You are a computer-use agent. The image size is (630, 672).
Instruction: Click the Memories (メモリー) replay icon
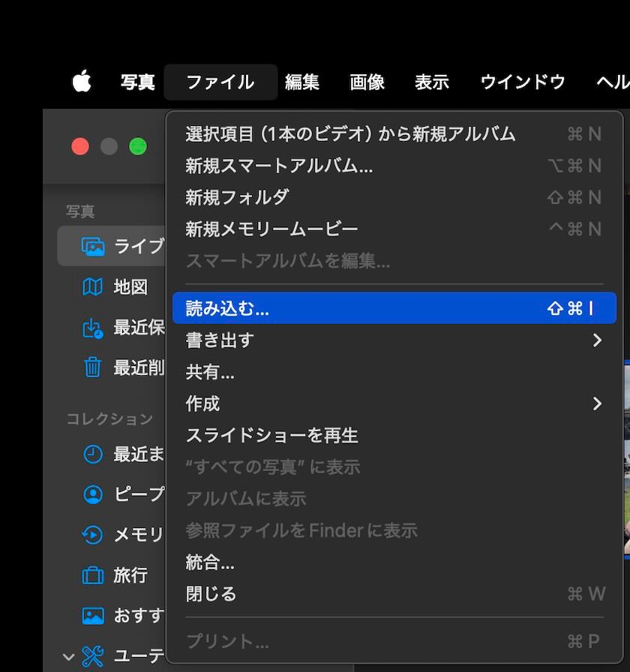click(x=92, y=535)
